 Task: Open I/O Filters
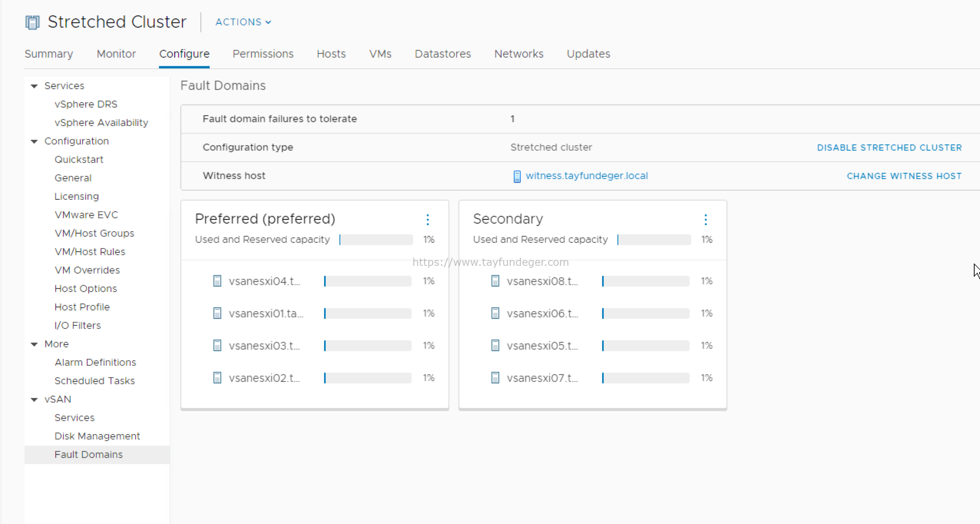[x=78, y=325]
